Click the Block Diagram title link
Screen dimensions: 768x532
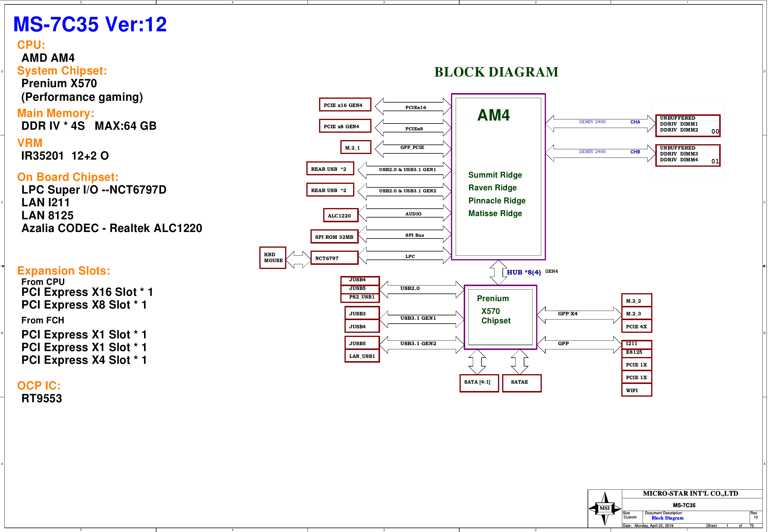[667, 518]
